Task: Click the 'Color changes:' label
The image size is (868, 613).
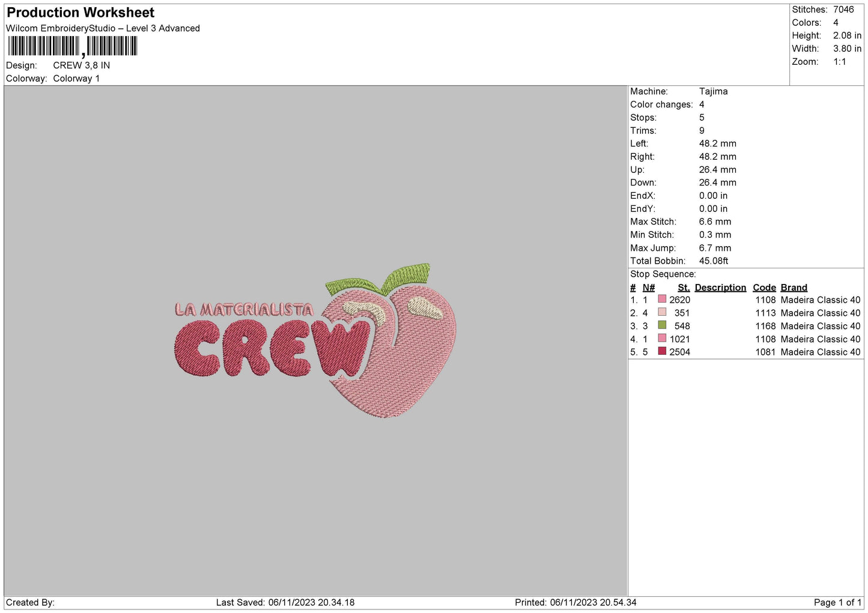Action: point(661,104)
